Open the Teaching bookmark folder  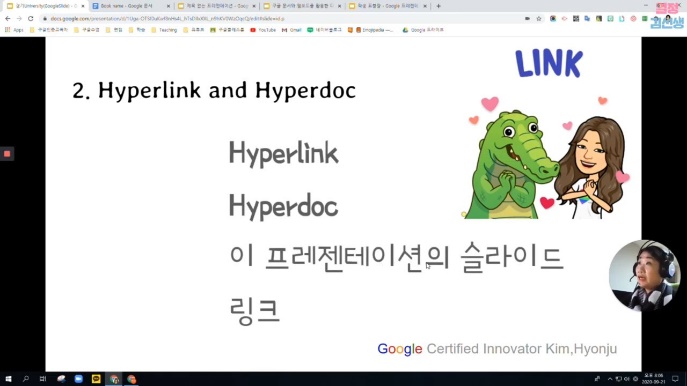[164, 30]
